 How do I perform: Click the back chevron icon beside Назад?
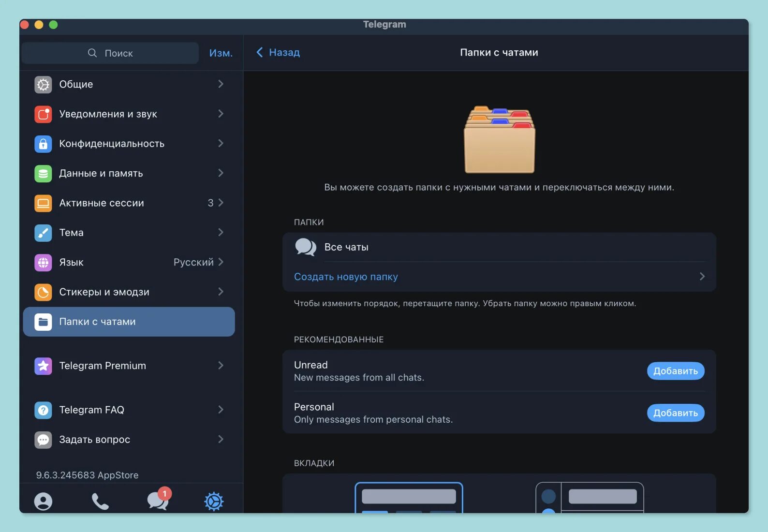[x=260, y=52]
